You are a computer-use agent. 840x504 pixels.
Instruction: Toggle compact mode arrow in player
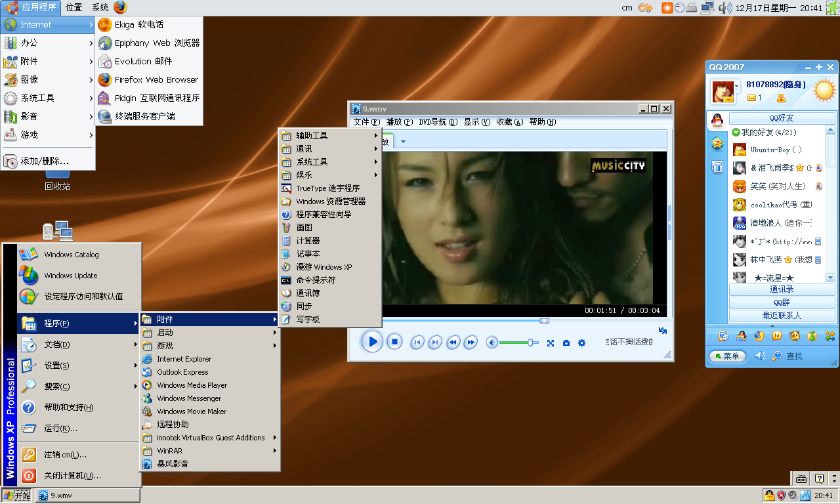click(663, 331)
